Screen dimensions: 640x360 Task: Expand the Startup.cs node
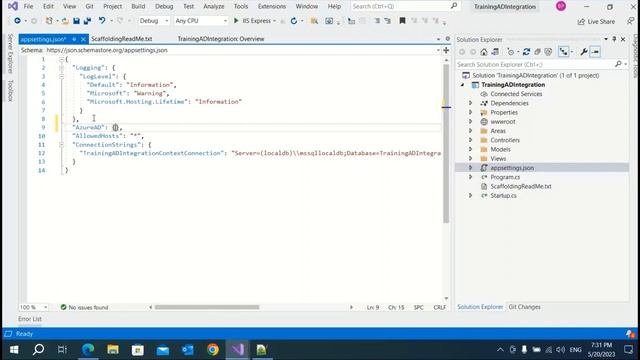pos(470,196)
